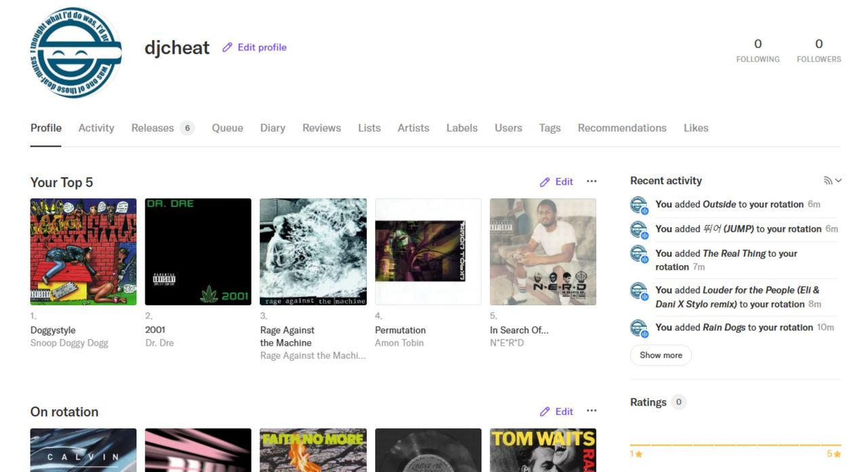Screen dimensions: 868x472
Task: Click the In Search Of... album title
Action: (519, 330)
